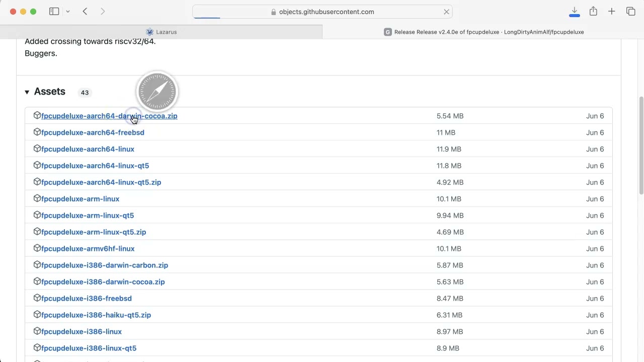Viewport: 644px width, 362px height.
Task: Download fpcupdeluxe-i386-freebsd
Action: click(x=87, y=299)
